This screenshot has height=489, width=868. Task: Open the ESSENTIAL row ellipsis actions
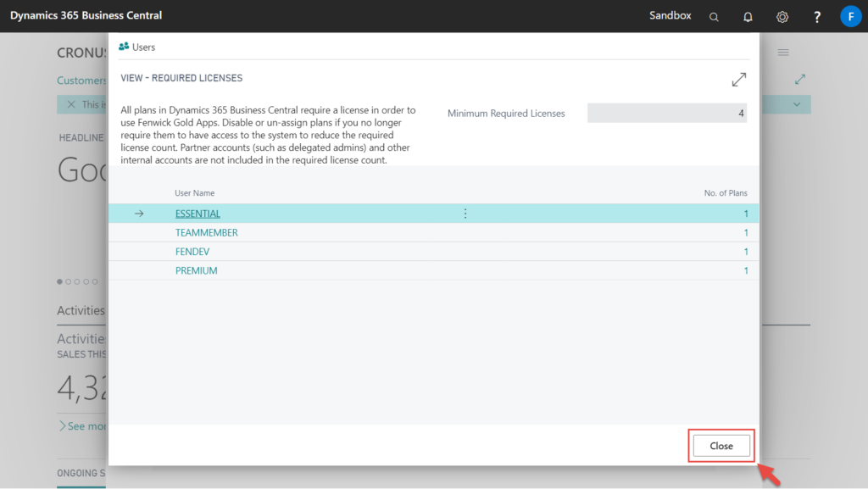pos(465,214)
